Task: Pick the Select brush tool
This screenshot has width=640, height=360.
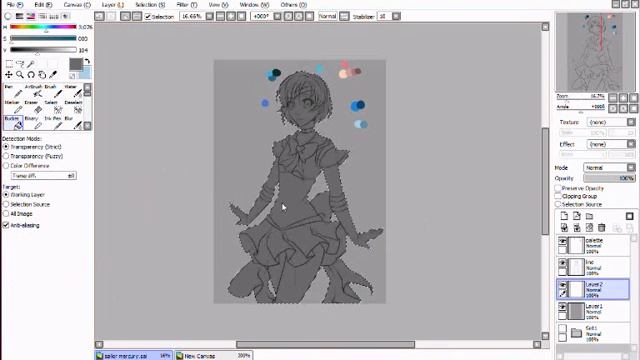Action: coord(52,107)
